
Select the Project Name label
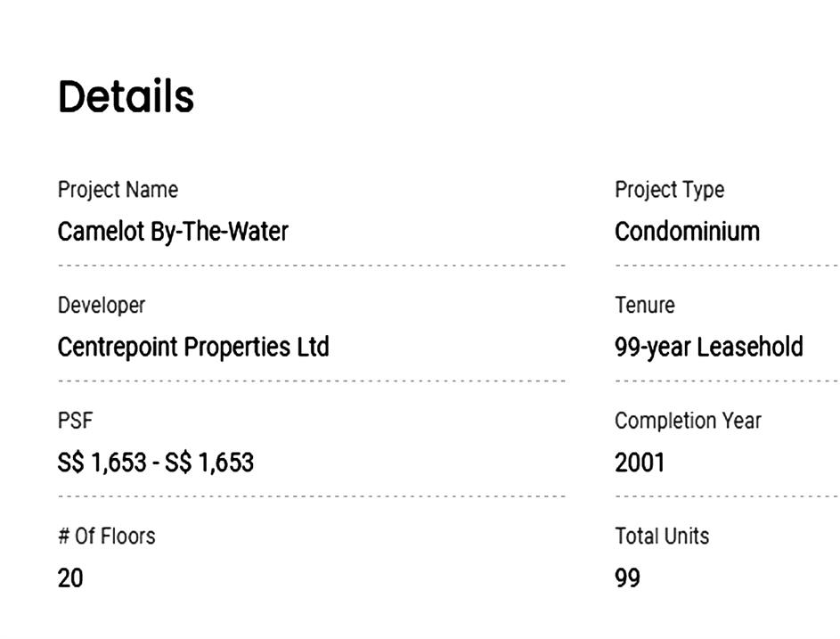(118, 190)
